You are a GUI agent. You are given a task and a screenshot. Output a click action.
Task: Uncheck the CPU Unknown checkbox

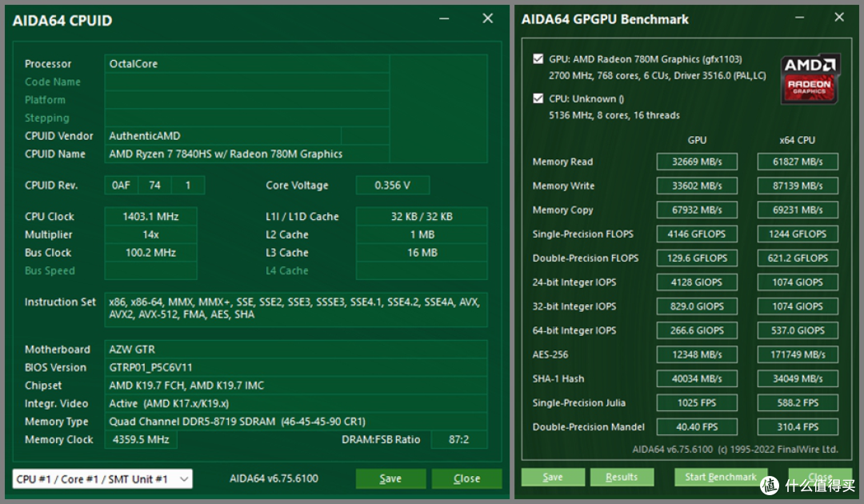[x=538, y=98]
